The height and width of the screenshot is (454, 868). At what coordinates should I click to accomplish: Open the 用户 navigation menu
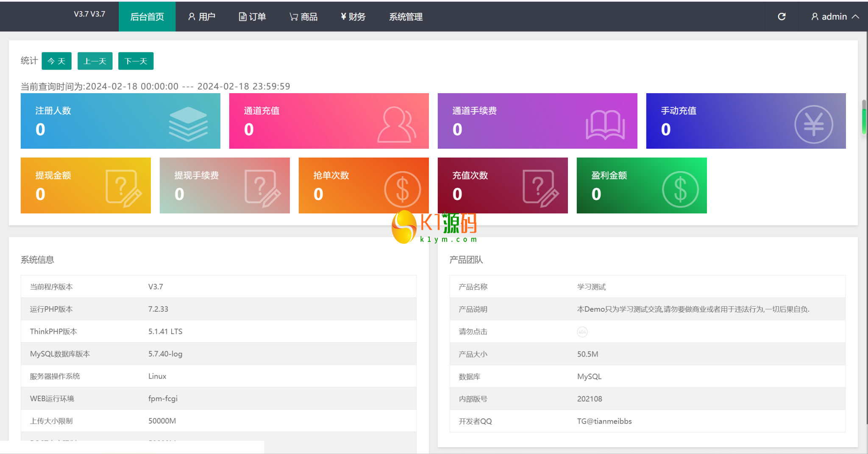(x=202, y=17)
